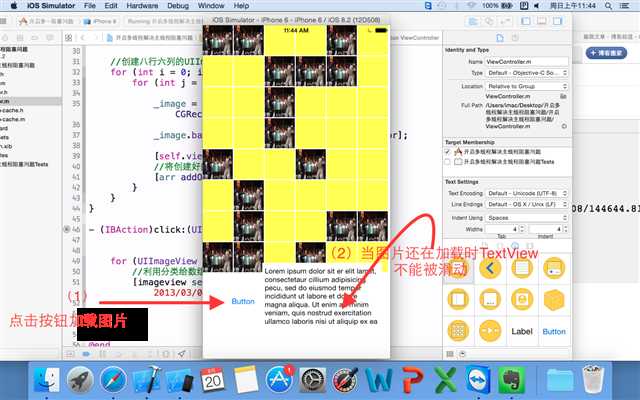Toggle the app target membership checkbox

pos(448,151)
